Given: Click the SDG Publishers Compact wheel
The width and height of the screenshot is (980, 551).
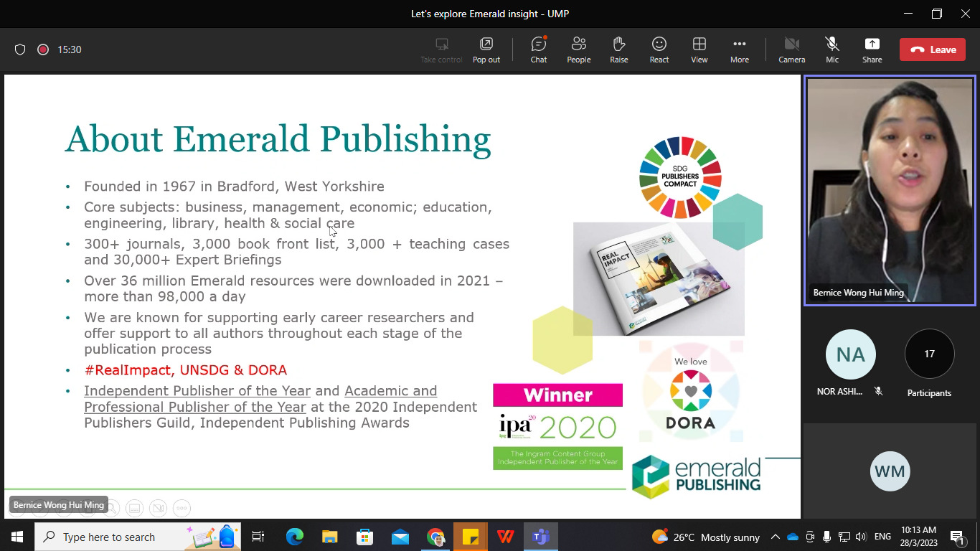Looking at the screenshot, I should point(680,177).
